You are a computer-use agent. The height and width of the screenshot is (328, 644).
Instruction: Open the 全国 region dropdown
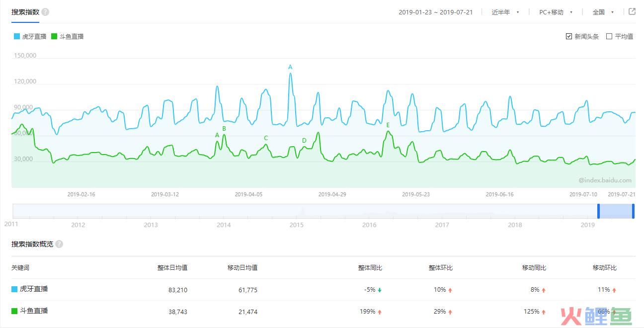(x=603, y=12)
